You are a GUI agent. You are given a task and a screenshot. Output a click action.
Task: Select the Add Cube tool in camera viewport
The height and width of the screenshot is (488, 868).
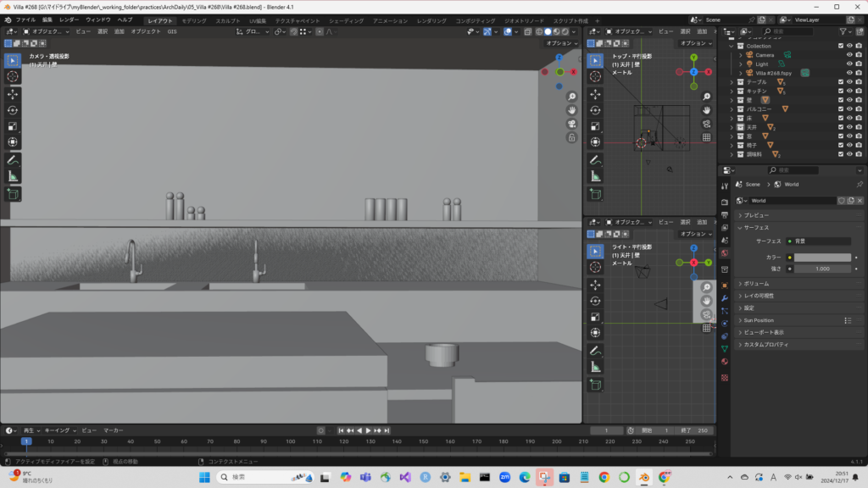click(13, 194)
